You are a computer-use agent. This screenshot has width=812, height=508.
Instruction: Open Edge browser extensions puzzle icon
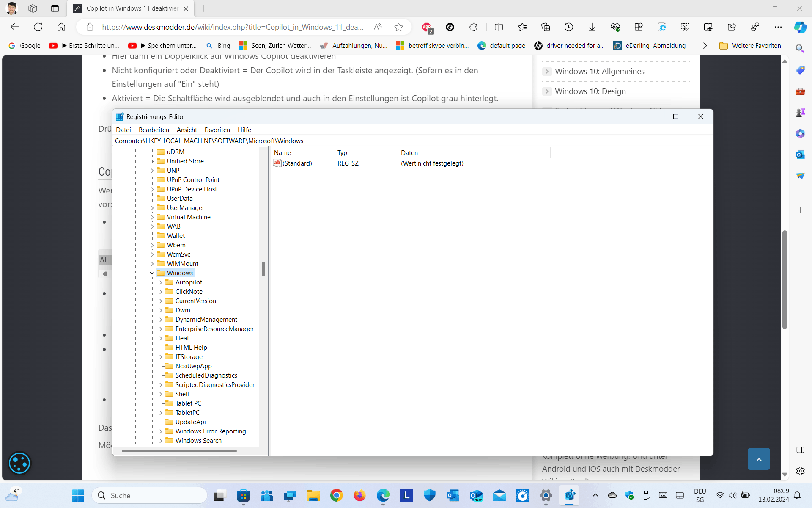pyautogui.click(x=473, y=27)
